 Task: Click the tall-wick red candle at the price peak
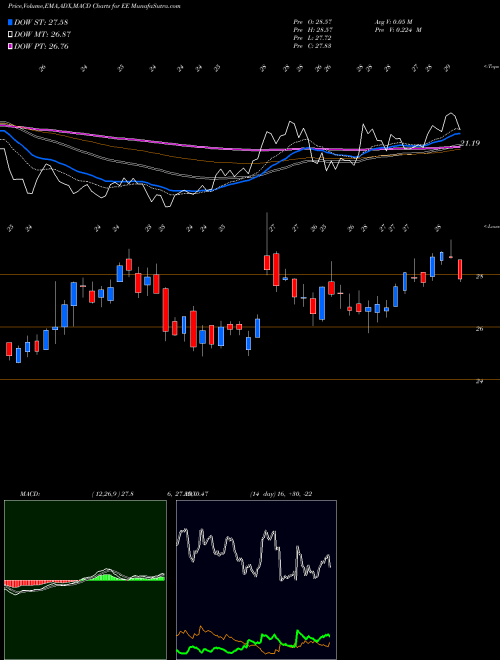point(267,262)
